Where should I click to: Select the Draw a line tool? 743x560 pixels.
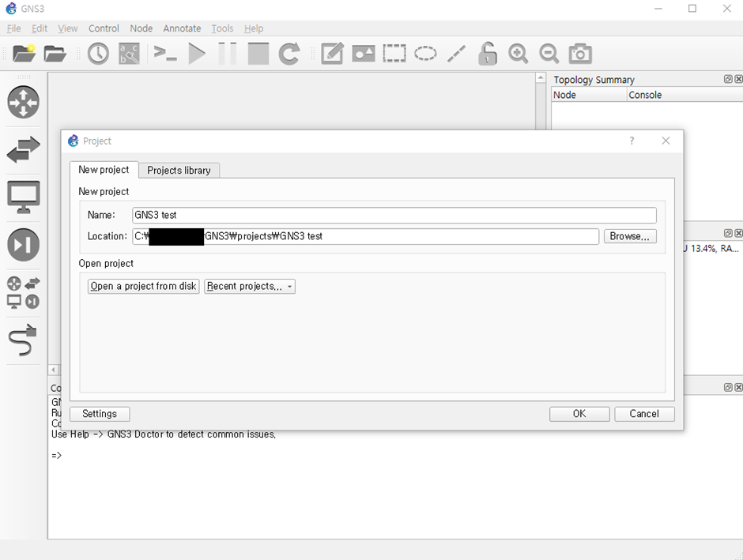click(456, 54)
